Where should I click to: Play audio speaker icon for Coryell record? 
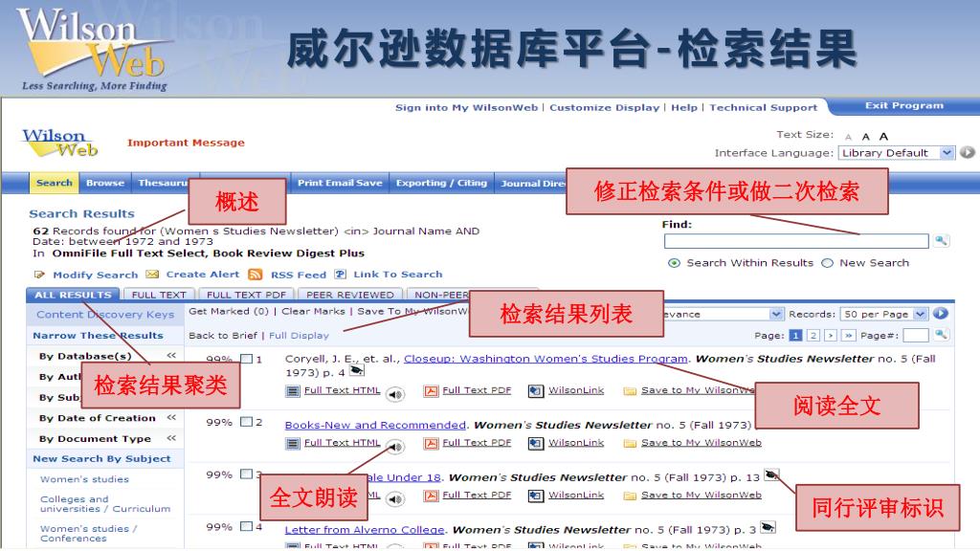pos(395,394)
